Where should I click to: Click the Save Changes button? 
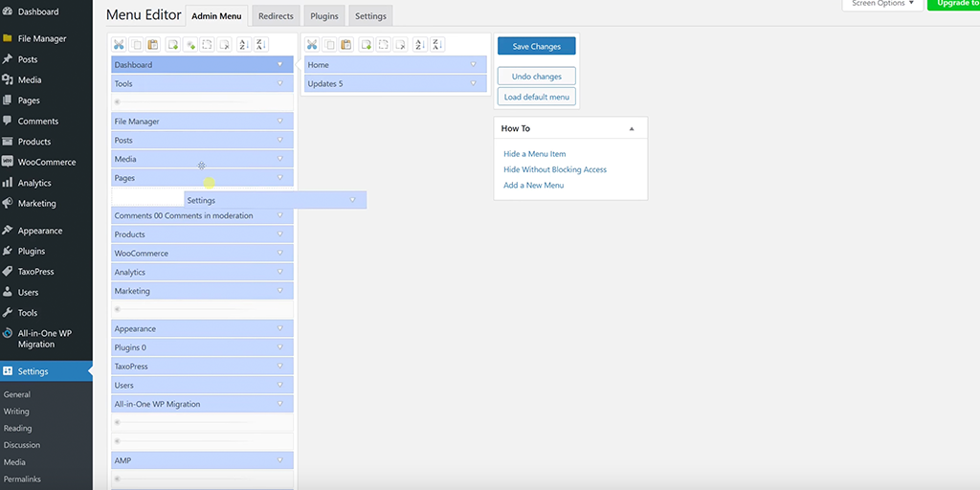(536, 46)
